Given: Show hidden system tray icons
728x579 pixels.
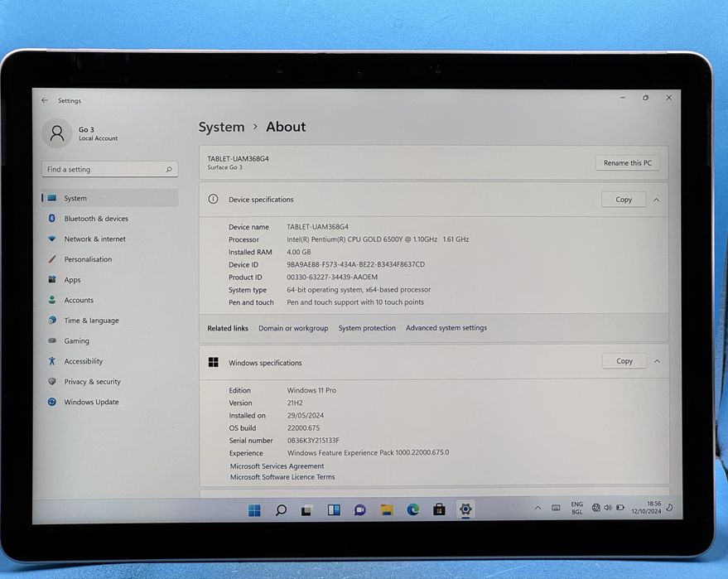Looking at the screenshot, I should click(538, 508).
